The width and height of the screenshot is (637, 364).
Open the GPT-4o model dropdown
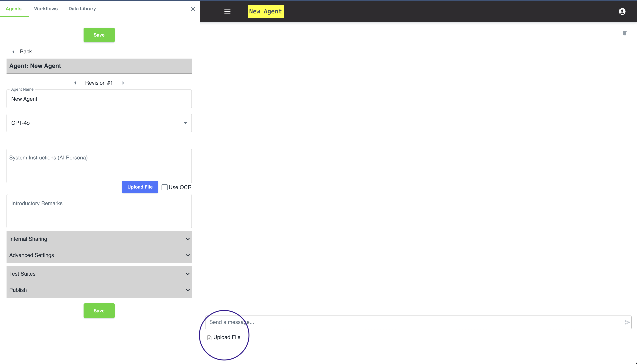point(99,123)
